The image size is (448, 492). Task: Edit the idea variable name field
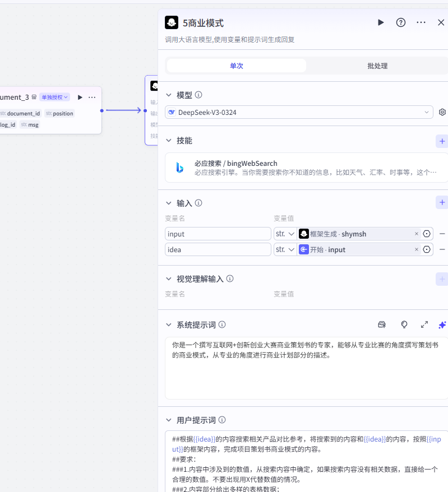(x=218, y=249)
